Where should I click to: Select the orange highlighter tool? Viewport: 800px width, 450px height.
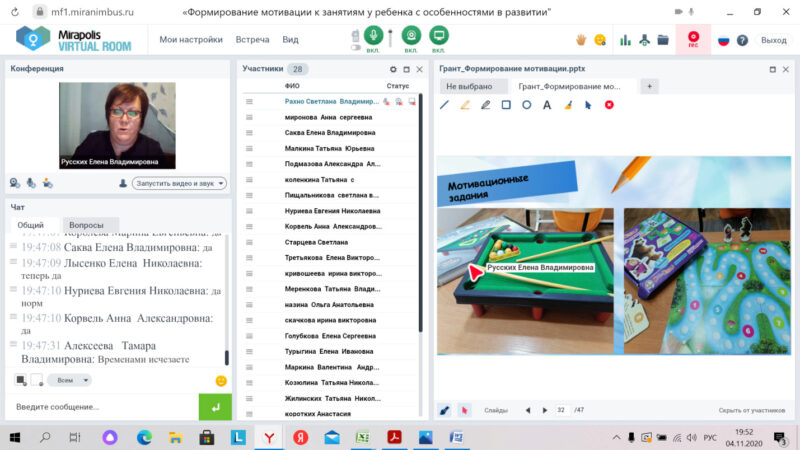coord(465,105)
